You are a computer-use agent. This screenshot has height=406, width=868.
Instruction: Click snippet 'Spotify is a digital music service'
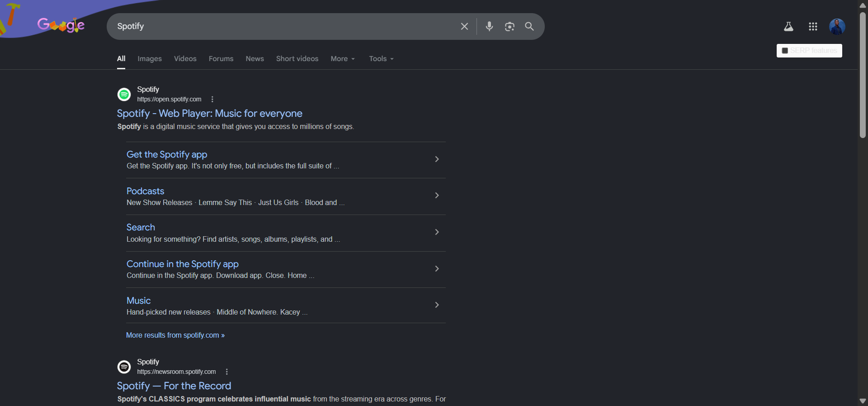tap(236, 127)
